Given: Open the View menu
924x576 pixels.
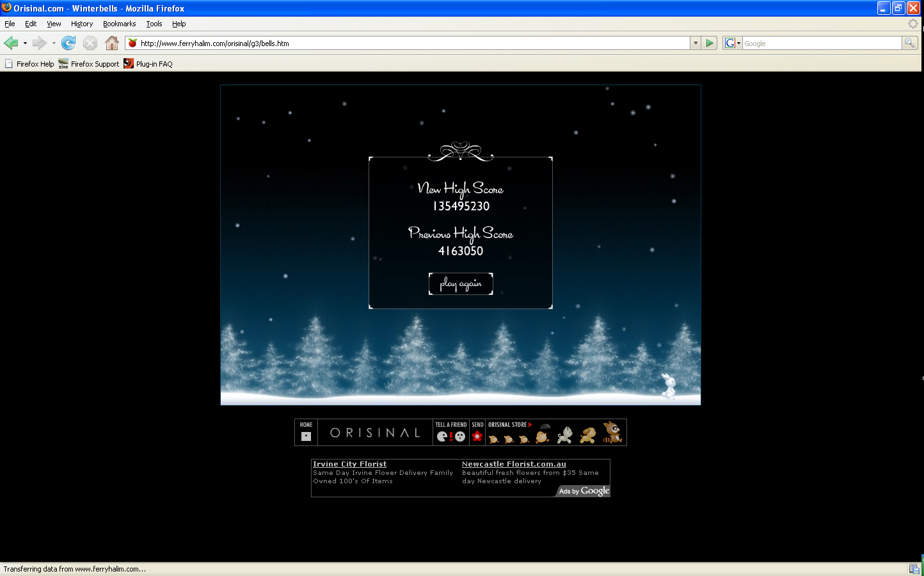Looking at the screenshot, I should [54, 24].
